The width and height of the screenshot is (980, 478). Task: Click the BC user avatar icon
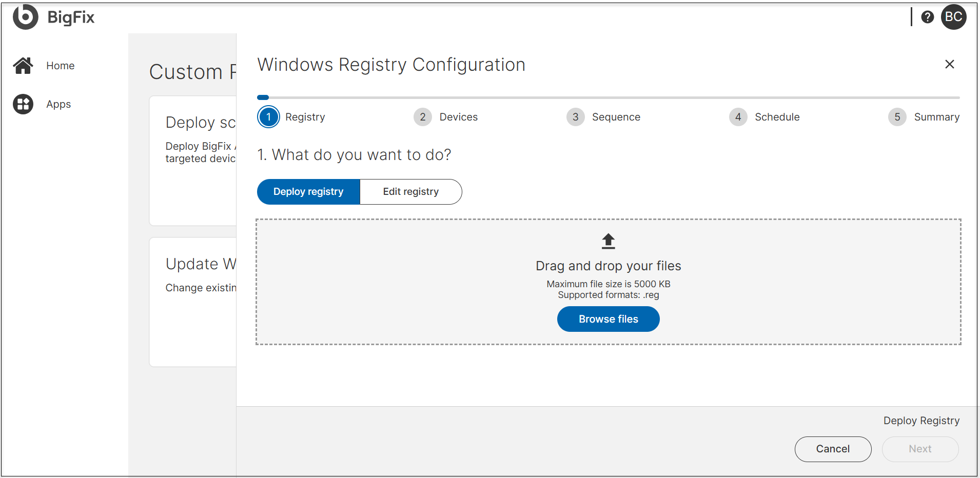point(954,16)
